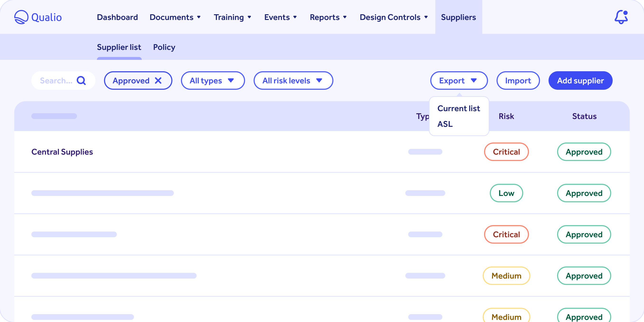Switch to the Policy tab

click(164, 47)
